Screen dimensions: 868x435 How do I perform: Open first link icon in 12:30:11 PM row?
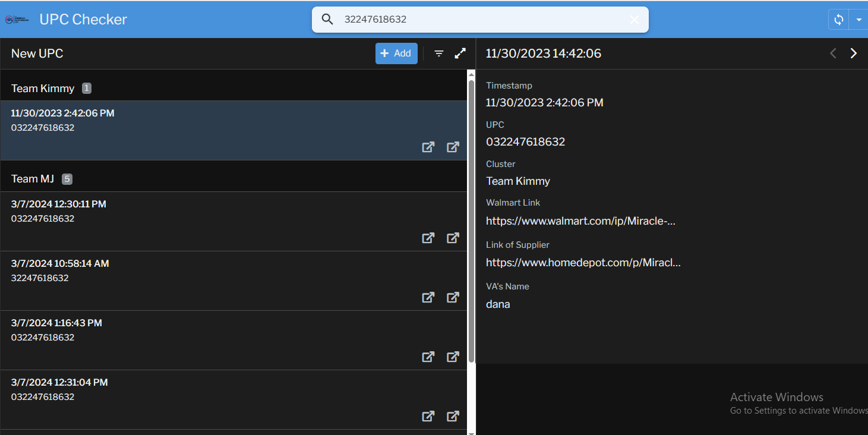(428, 238)
